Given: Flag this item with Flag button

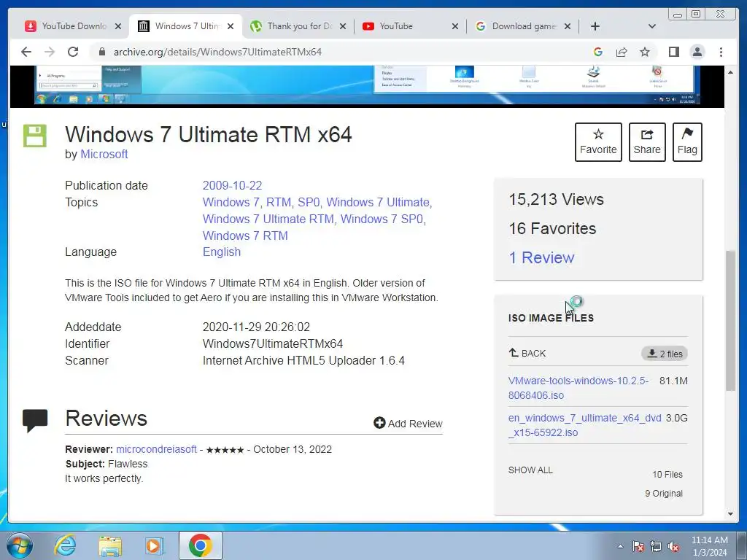Looking at the screenshot, I should (687, 142).
